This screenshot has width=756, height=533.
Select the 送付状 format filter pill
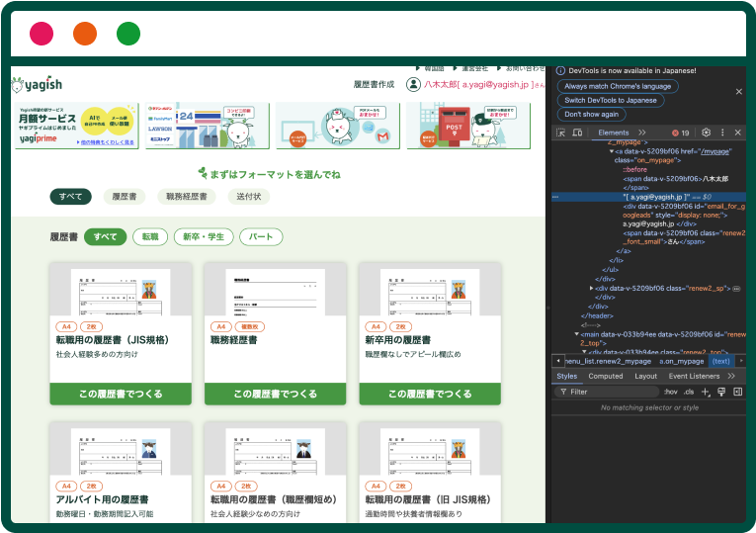coord(249,197)
